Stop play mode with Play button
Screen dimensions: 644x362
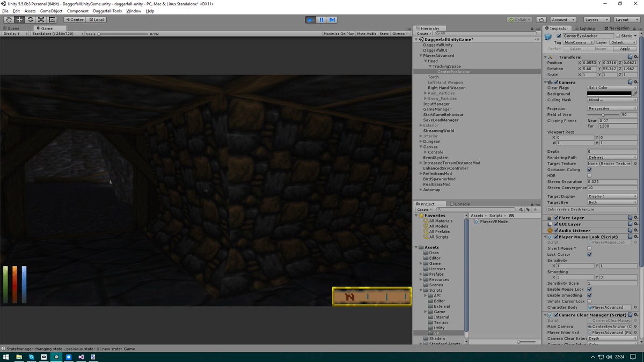310,20
